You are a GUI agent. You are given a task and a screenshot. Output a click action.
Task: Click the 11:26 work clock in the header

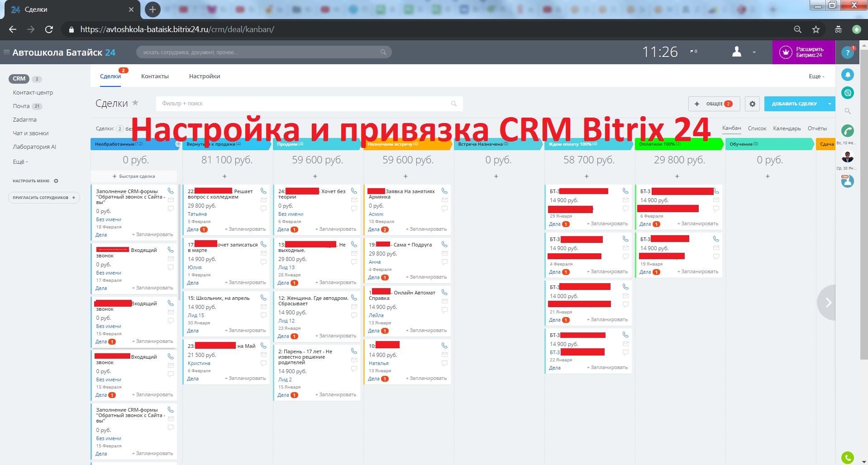(660, 52)
